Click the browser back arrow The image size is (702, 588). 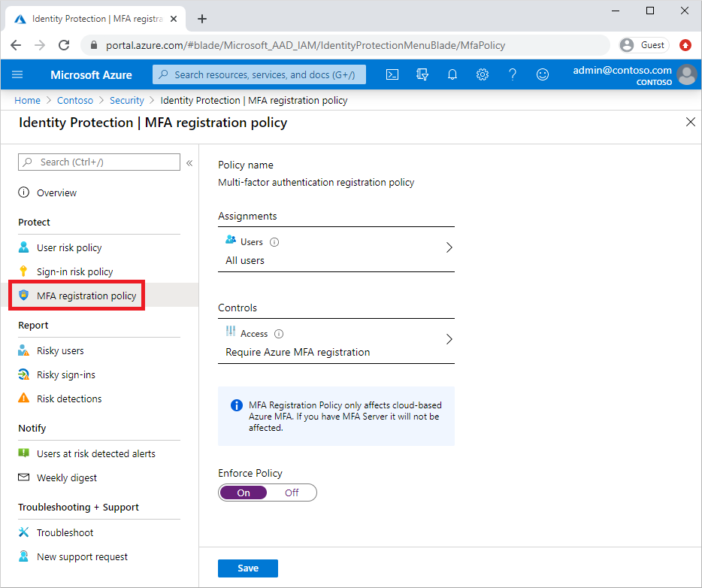tap(16, 45)
